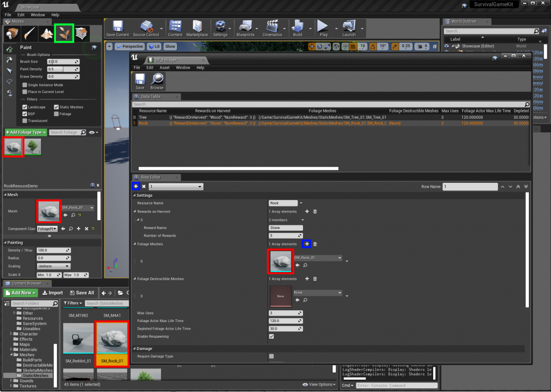Switch to the World Outliner tab

click(x=467, y=22)
